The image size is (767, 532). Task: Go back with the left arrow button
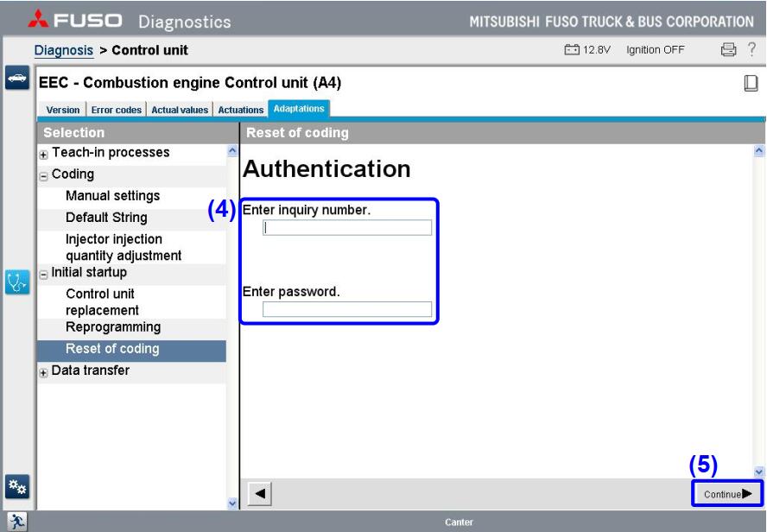tap(260, 493)
